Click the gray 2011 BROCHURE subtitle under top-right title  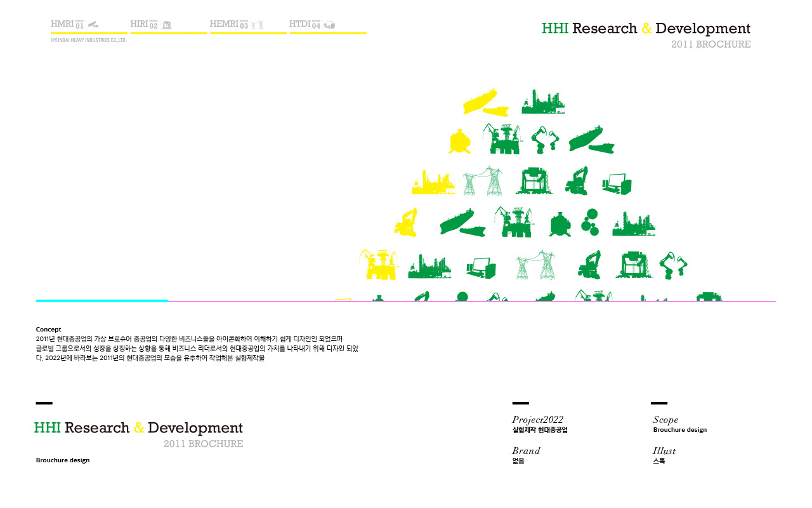pyautogui.click(x=711, y=44)
